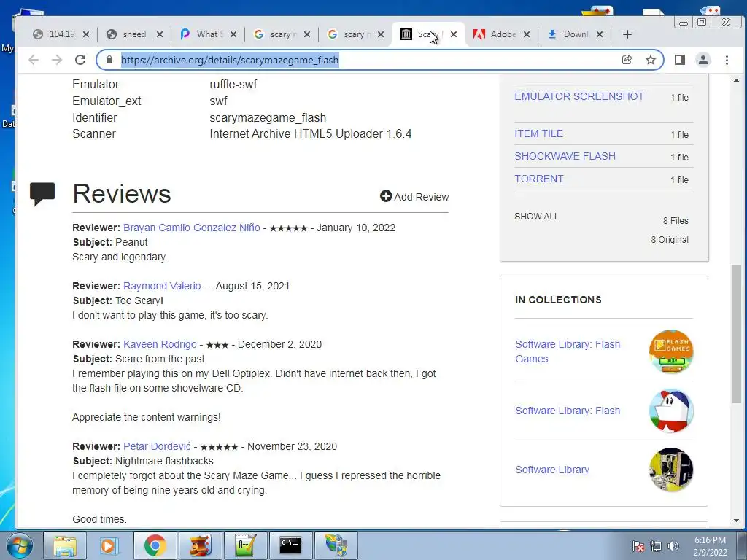Click the Add Review plus icon
This screenshot has width=747, height=560.
coord(385,196)
